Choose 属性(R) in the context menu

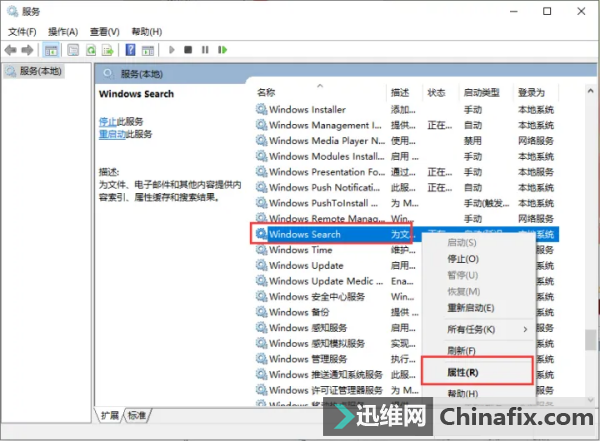[x=478, y=372]
